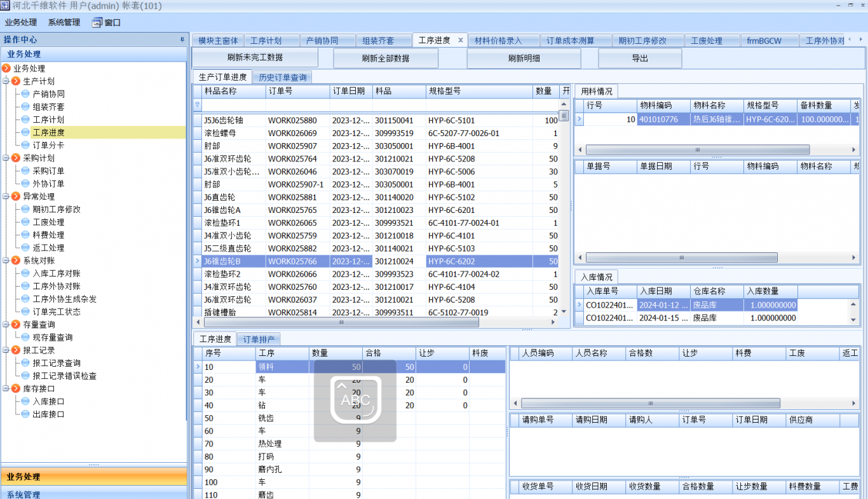This screenshot has width=868, height=499.
Task: Sort by the 规格型号 header in order grid
Action: tap(479, 91)
